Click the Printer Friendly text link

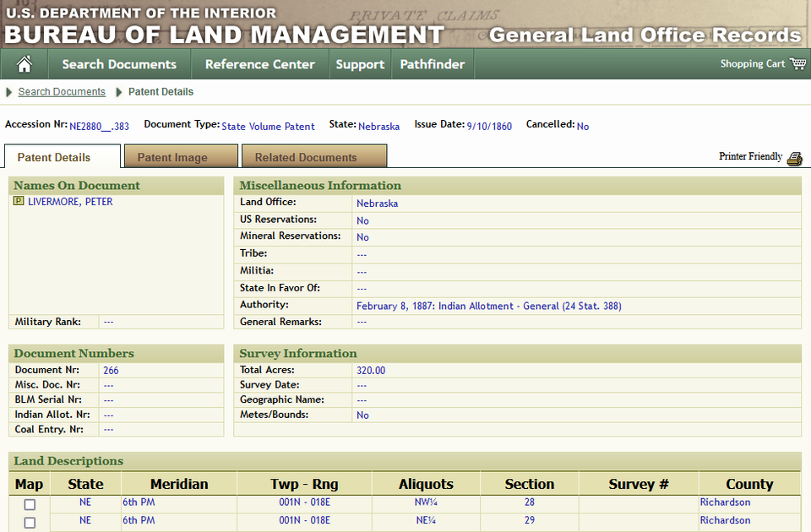(x=750, y=157)
